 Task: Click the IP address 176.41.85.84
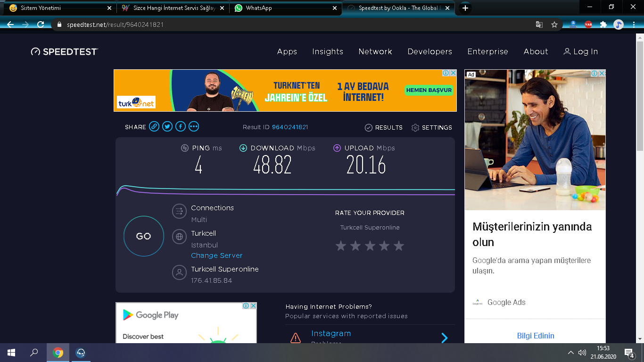212,280
